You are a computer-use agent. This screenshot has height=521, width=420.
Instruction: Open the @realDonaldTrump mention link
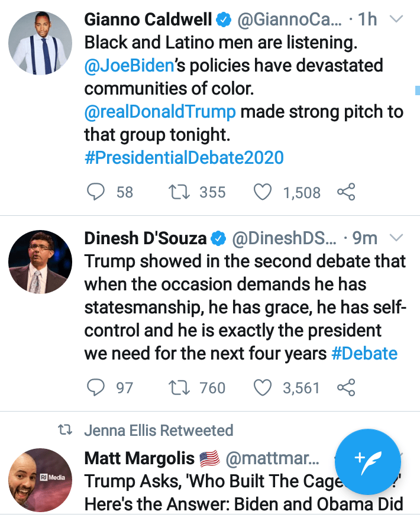(x=160, y=111)
